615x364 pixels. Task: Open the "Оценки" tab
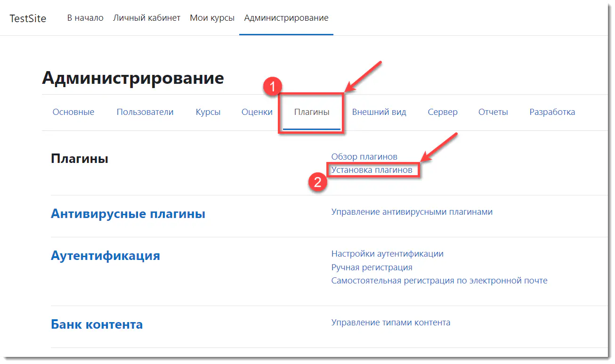pyautogui.click(x=257, y=112)
